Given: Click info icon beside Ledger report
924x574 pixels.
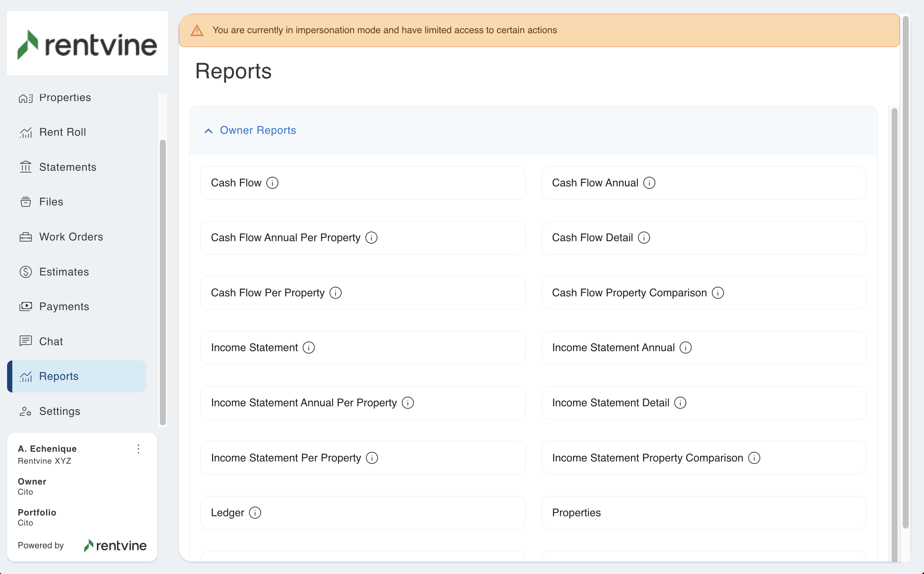Looking at the screenshot, I should [255, 512].
